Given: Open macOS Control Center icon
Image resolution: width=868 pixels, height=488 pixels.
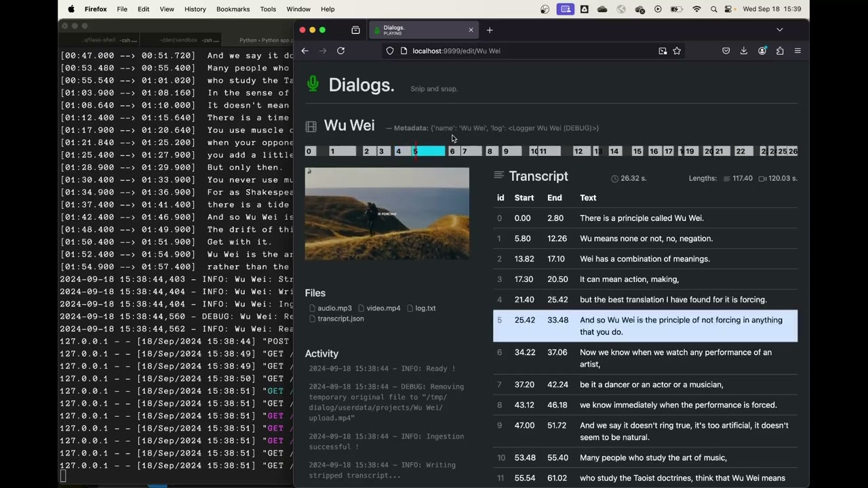Looking at the screenshot, I should pos(730,9).
